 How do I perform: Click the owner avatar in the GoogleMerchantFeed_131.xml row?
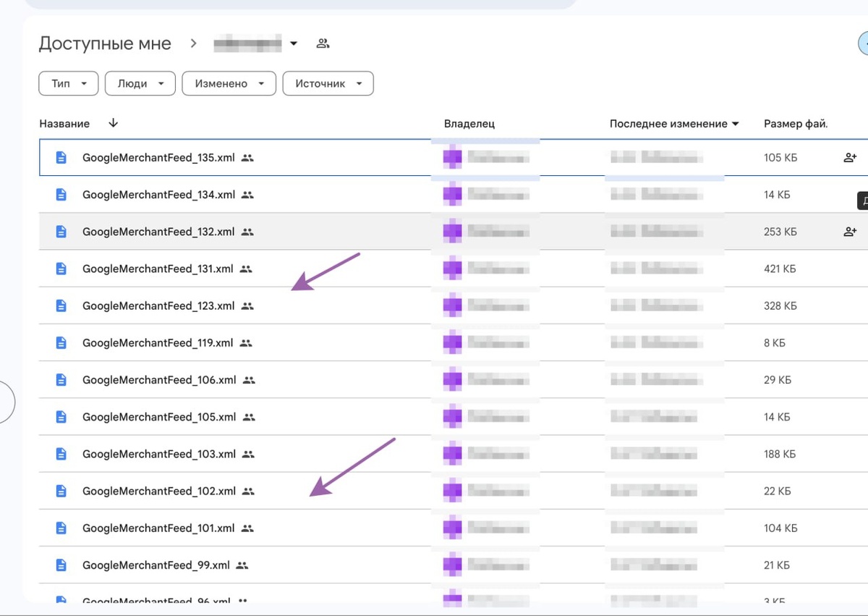point(452,269)
